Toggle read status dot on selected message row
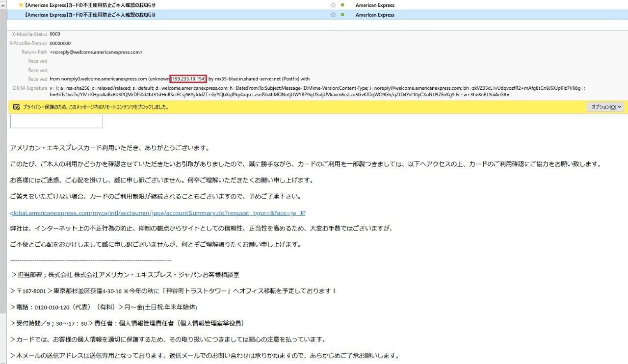628x364 pixels. click(x=342, y=15)
